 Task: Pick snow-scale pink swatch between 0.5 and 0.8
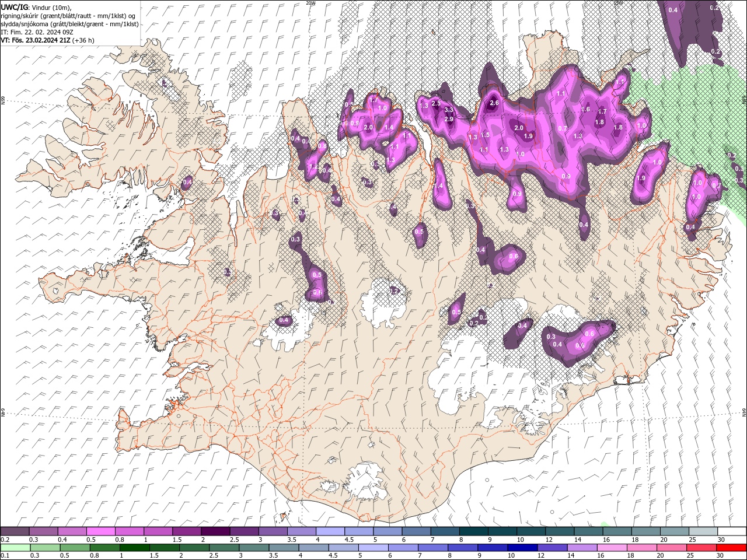(100, 531)
